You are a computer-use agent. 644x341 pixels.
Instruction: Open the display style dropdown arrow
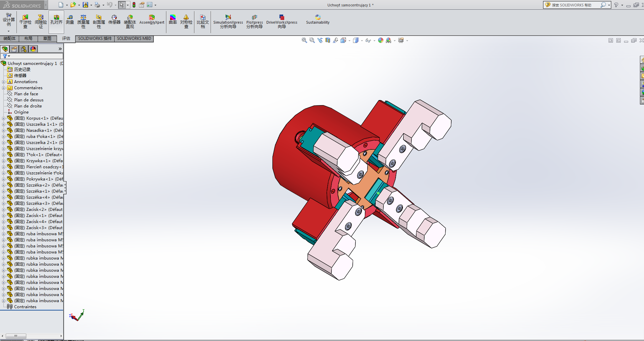coord(362,41)
